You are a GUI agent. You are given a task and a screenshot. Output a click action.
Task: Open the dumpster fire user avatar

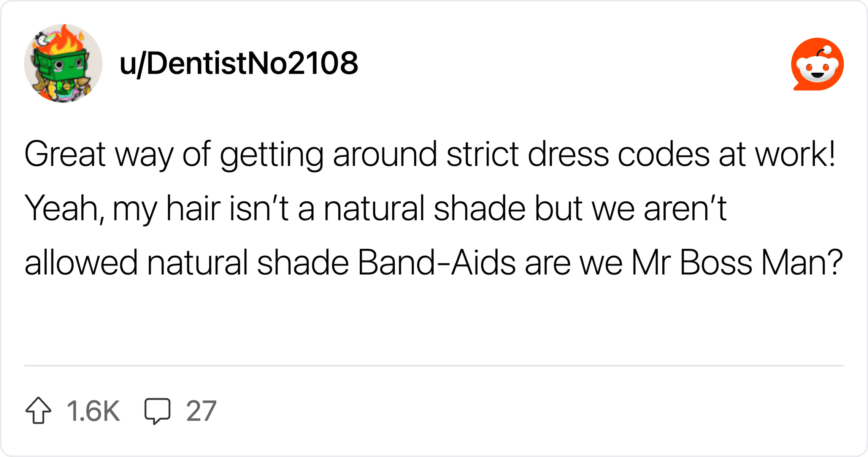(63, 63)
